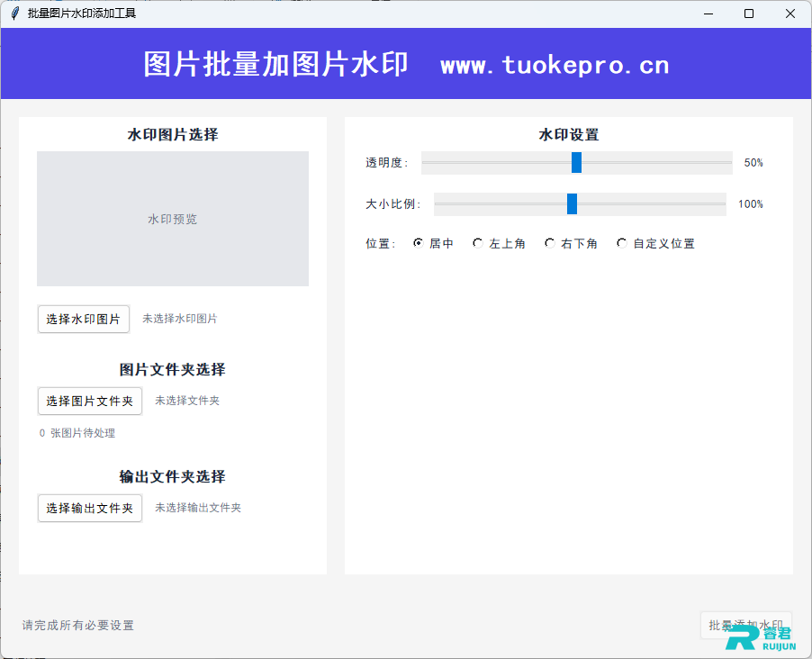Click the 未选择文件夹 status text
This screenshot has height=659, width=812.
click(x=187, y=401)
